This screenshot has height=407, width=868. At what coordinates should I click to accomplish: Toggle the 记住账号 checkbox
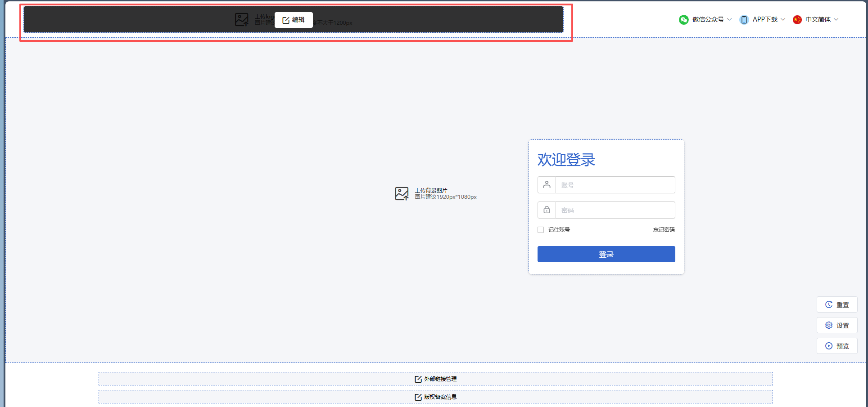(x=541, y=230)
